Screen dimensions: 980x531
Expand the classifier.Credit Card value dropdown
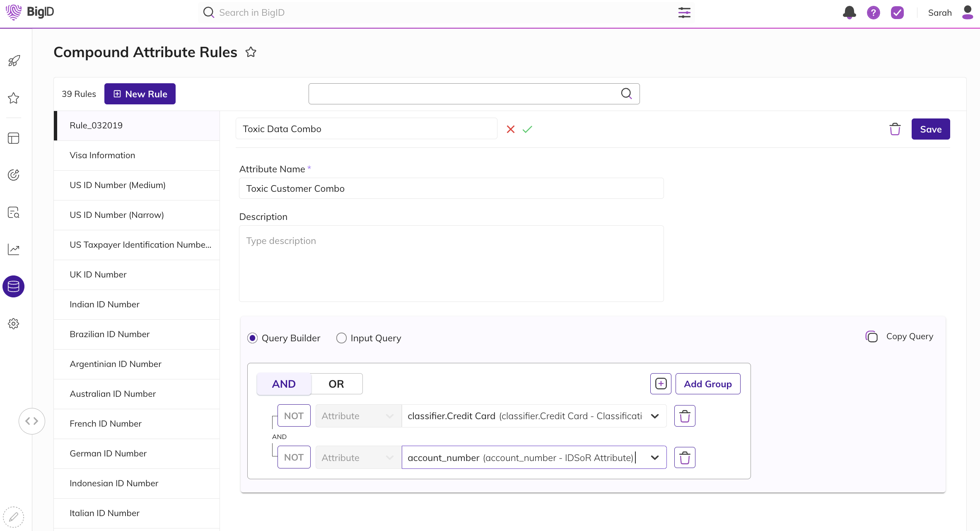[654, 416]
